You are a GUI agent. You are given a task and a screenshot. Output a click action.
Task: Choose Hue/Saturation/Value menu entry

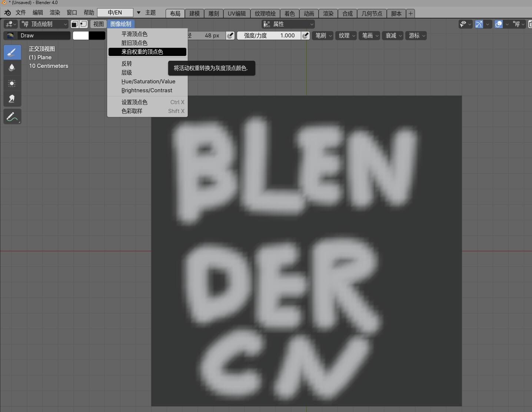147,82
